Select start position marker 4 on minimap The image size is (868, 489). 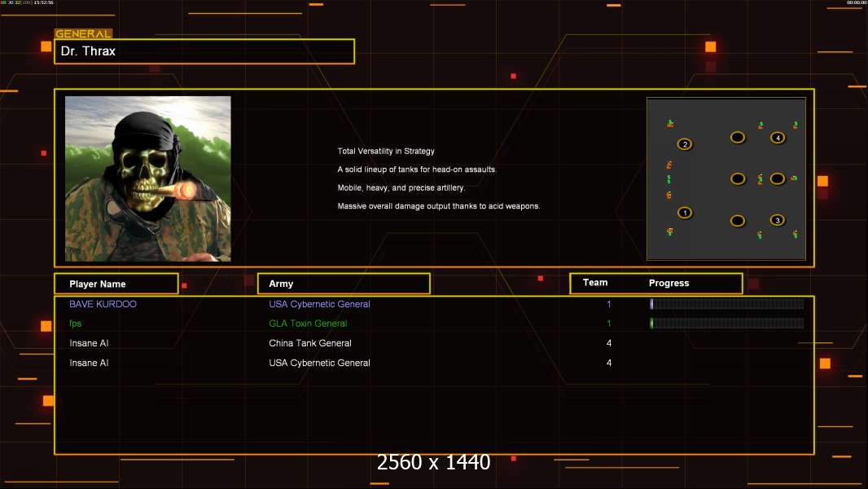click(778, 138)
